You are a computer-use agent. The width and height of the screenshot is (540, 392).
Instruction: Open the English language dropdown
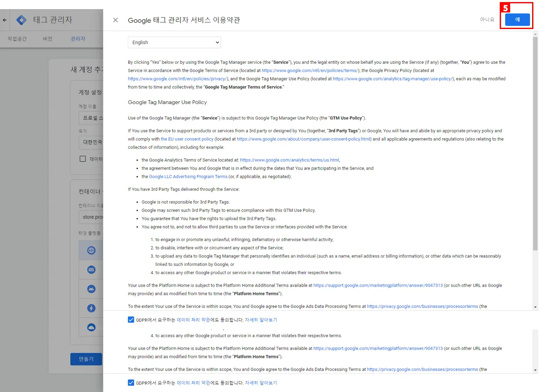174,42
